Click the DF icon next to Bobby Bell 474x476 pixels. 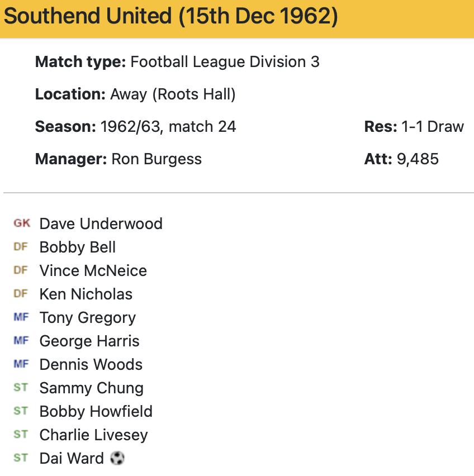point(21,247)
